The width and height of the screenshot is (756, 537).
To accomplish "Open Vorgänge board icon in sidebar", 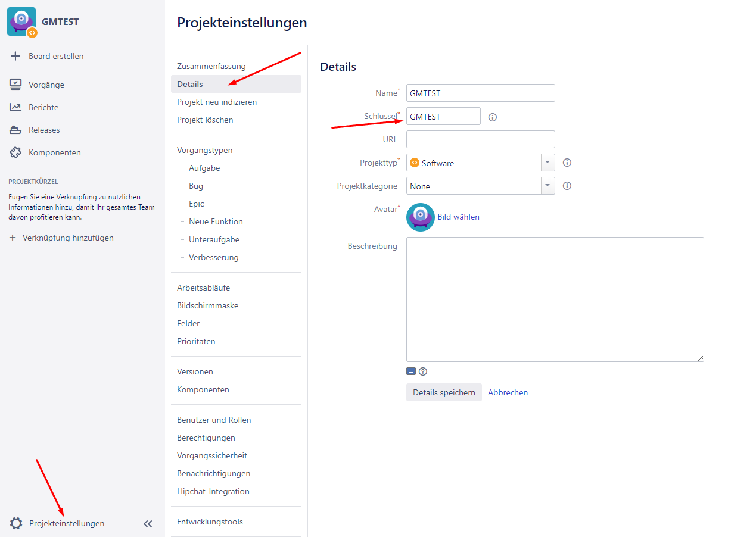I will click(16, 85).
